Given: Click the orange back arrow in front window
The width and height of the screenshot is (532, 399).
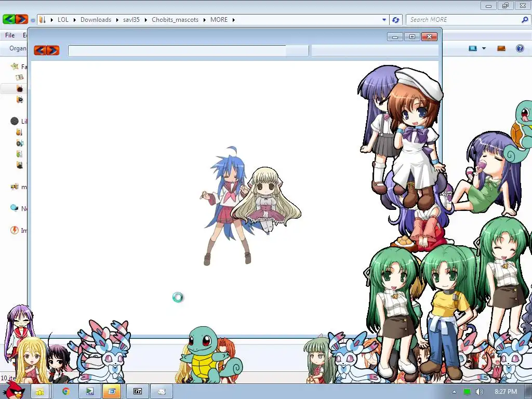Looking at the screenshot, I should coord(41,50).
